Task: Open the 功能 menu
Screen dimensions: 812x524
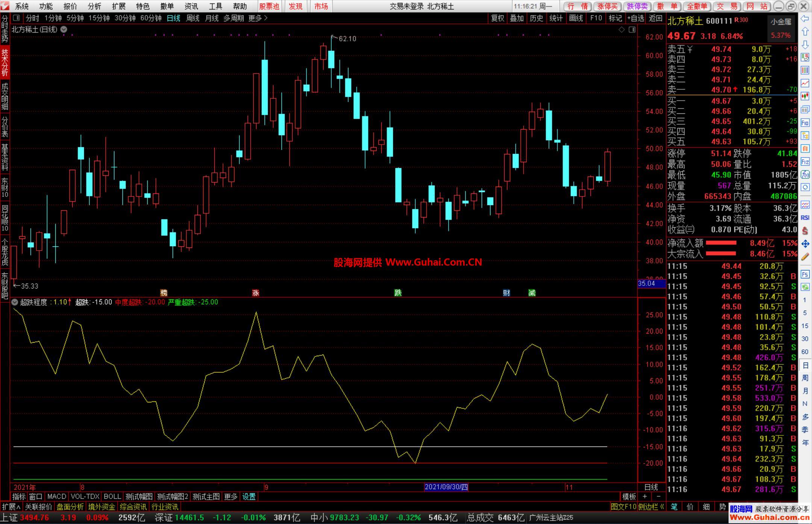Action: point(46,6)
